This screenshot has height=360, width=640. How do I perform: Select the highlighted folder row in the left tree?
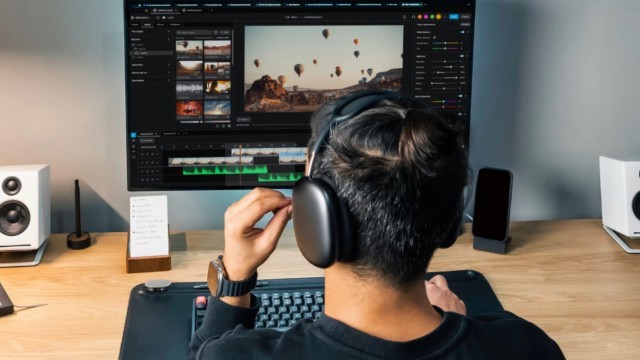click(151, 53)
